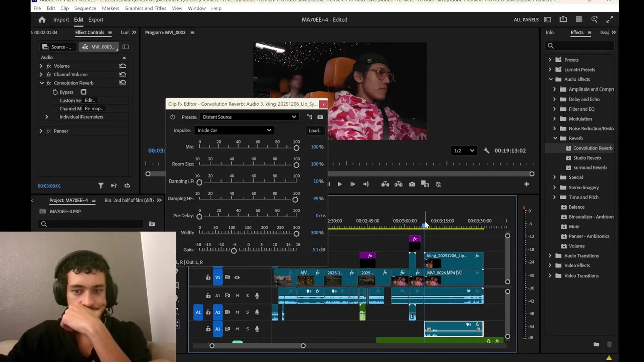Expand the Lumetri Presets folder
The image size is (644, 362).
(x=550, y=70)
